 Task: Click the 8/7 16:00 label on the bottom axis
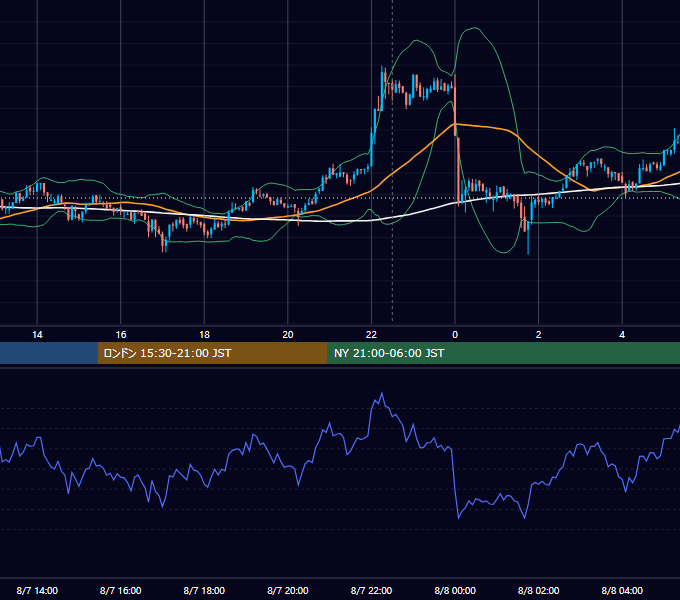click(x=121, y=590)
